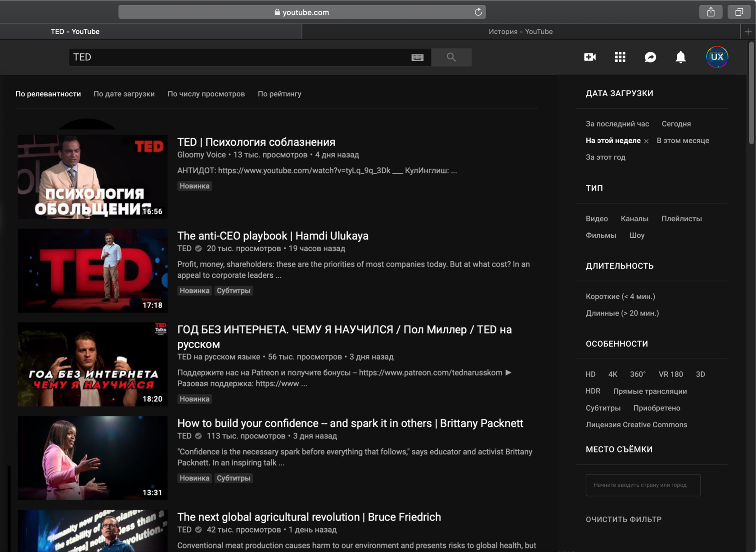Screen dimensions: 756x552
Task: Filter by 'За последний час'
Action: click(x=617, y=124)
